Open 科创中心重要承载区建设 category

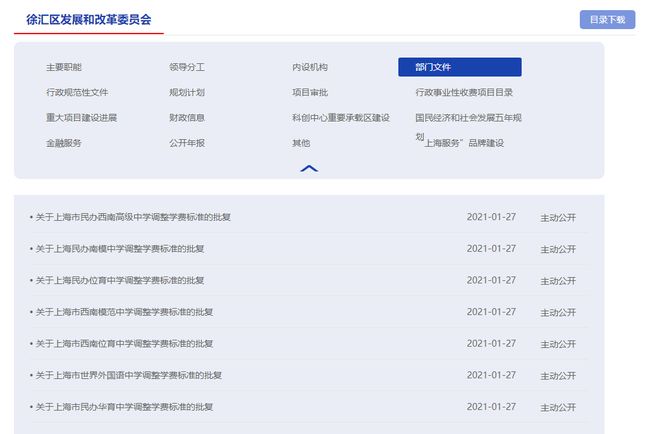point(340,117)
